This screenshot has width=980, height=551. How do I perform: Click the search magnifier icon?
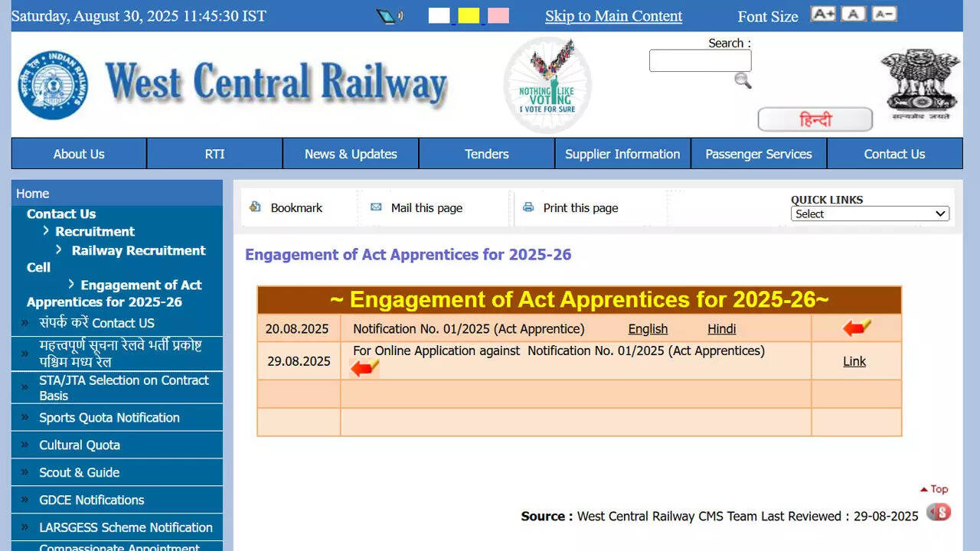tap(742, 80)
